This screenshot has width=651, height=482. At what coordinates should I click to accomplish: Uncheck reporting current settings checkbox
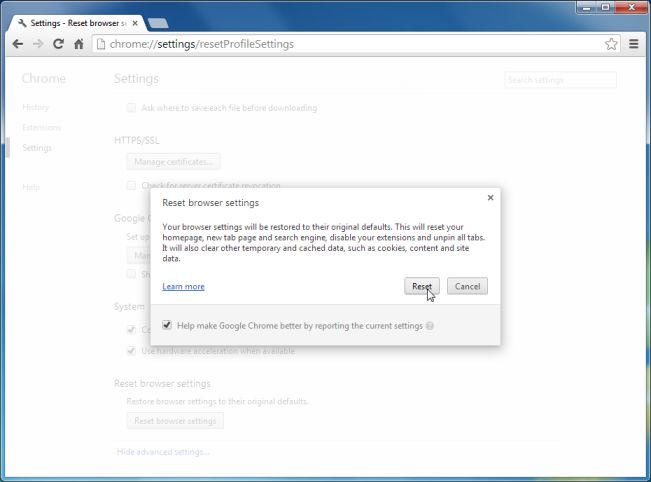pyautogui.click(x=167, y=325)
